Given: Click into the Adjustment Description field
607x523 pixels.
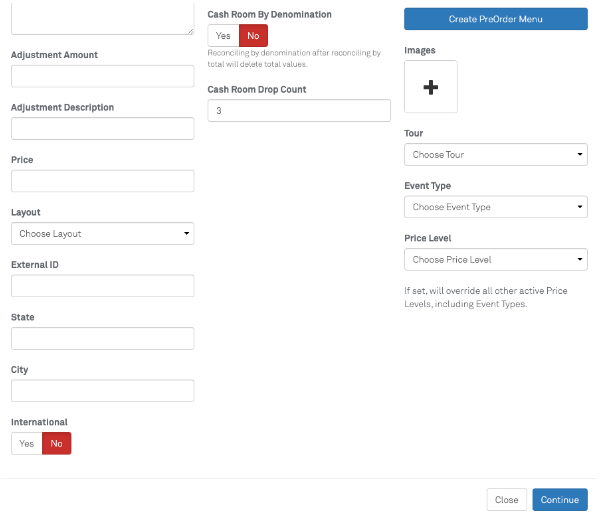Looking at the screenshot, I should 102,129.
